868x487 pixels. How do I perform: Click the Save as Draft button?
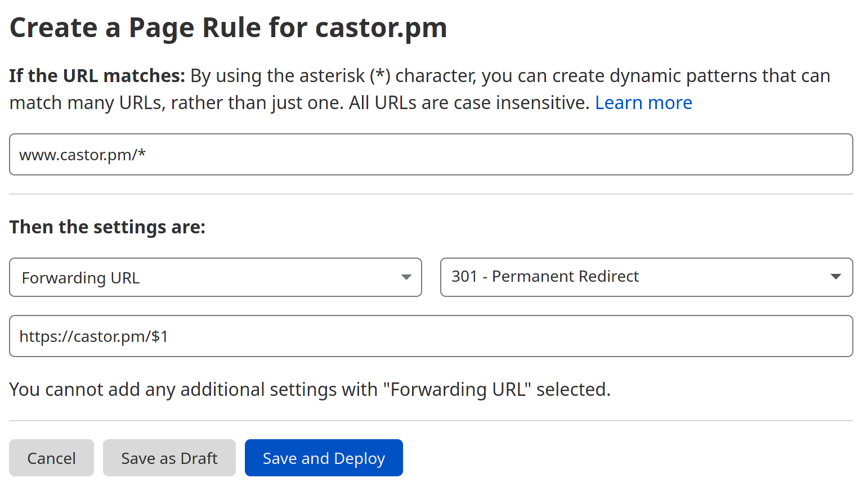pyautogui.click(x=169, y=458)
